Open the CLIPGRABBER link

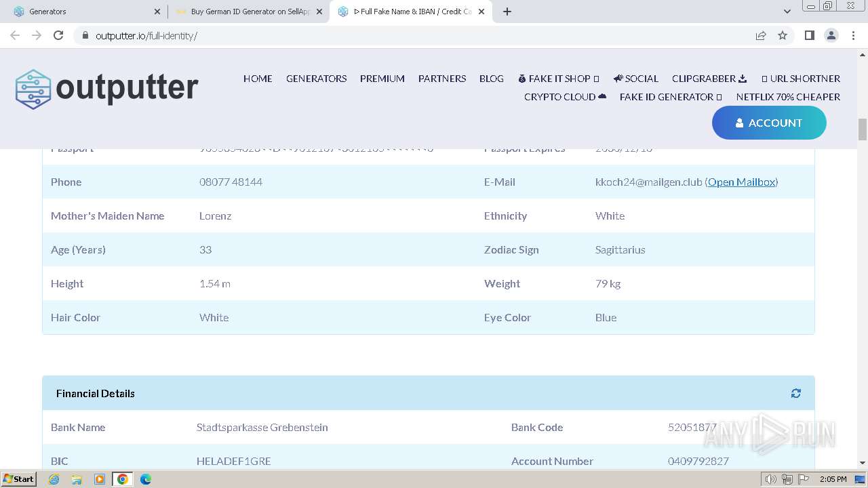tap(709, 79)
